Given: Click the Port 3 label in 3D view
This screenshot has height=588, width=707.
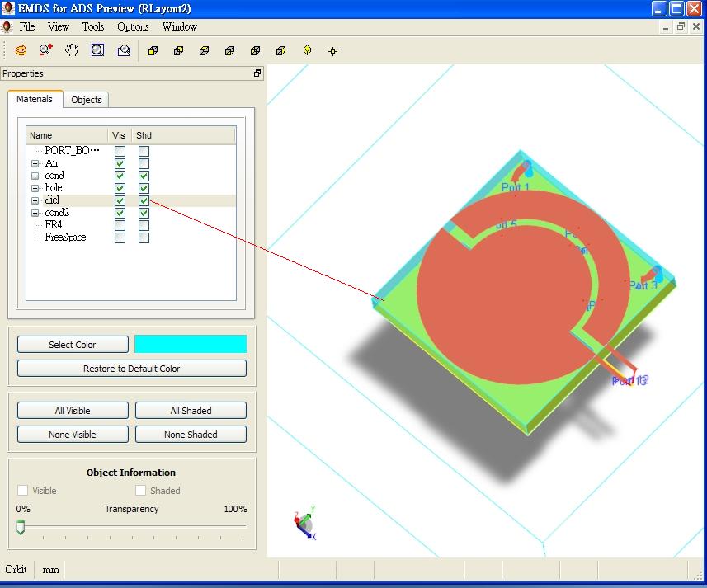Looking at the screenshot, I should (x=643, y=285).
